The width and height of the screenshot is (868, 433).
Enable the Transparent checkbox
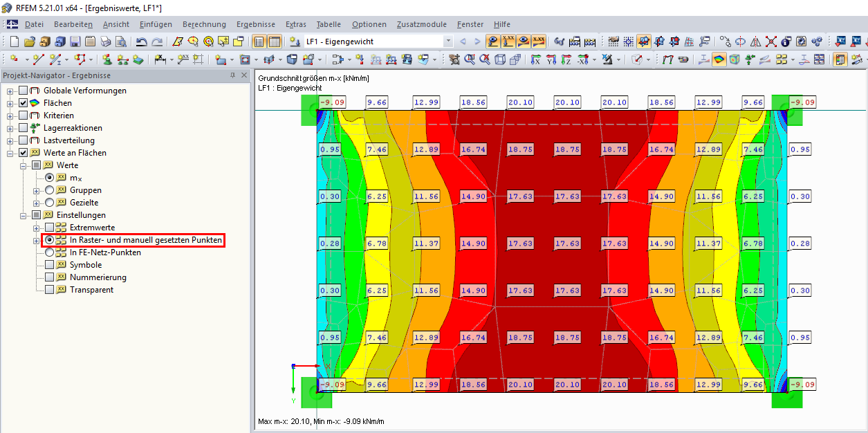tap(50, 290)
